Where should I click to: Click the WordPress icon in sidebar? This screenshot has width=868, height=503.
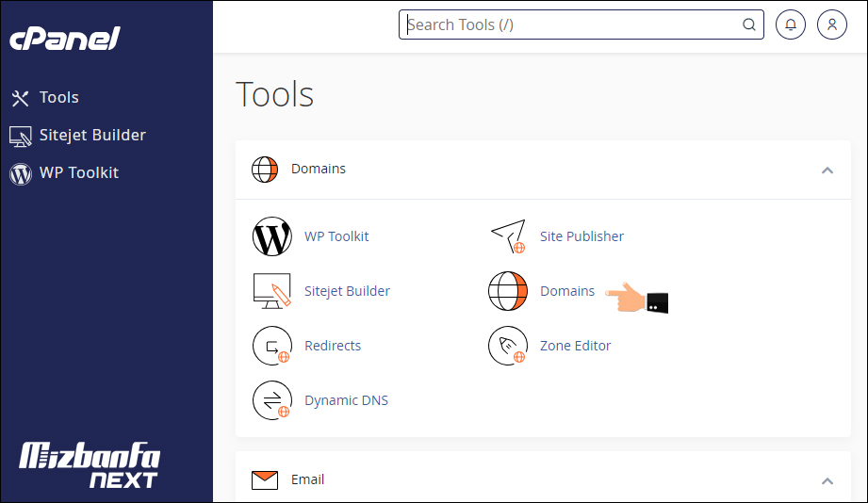[x=21, y=173]
